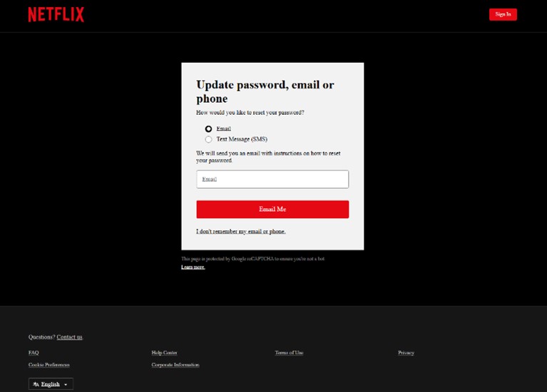Image resolution: width=547 pixels, height=392 pixels.
Task: Go to the FAQ footer link
Action: coord(34,353)
